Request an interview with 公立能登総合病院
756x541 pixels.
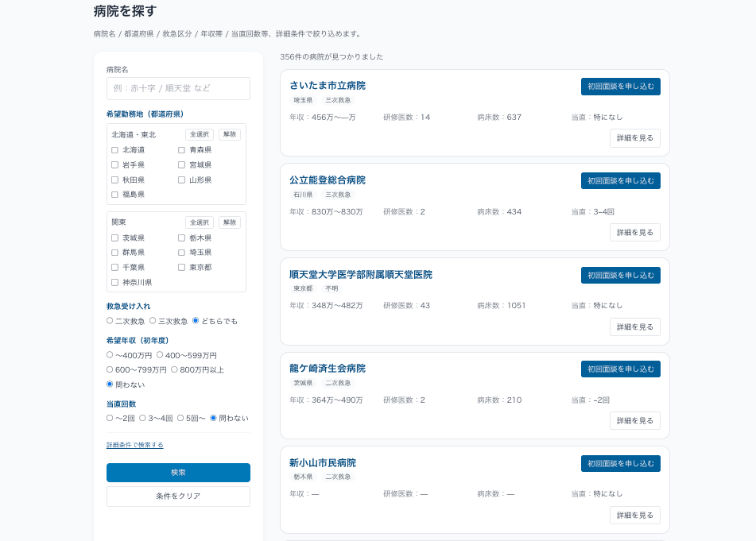[x=620, y=180]
